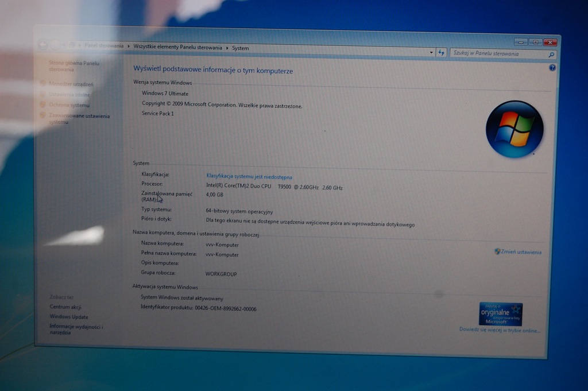588x391 pixels.
Task: Click the "Klasyfikacja:" label
Action: 155,174
